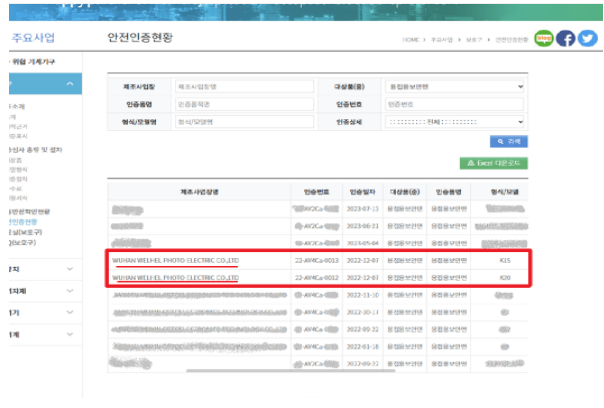Share page via Facebook icon
Screen dimensions: 604x408
(565, 39)
